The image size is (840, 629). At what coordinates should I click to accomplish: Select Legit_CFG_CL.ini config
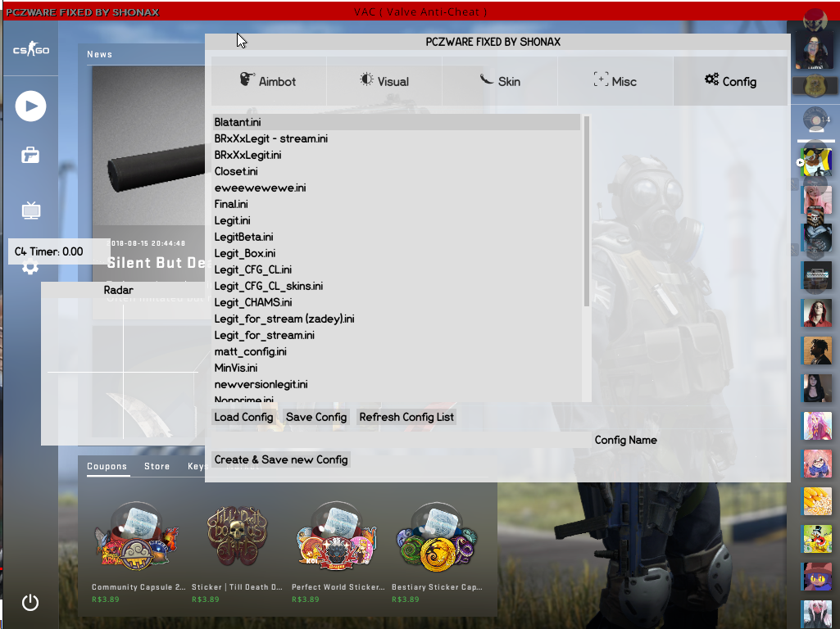(x=397, y=269)
